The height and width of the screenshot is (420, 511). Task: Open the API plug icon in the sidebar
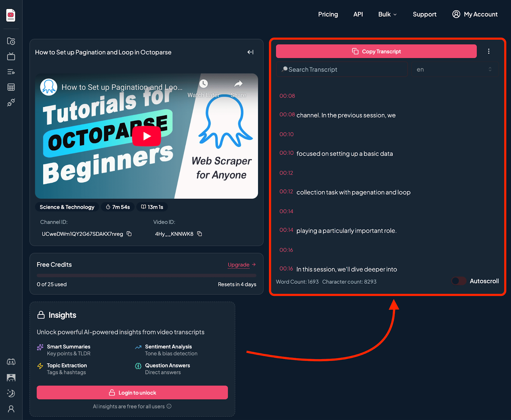11,102
